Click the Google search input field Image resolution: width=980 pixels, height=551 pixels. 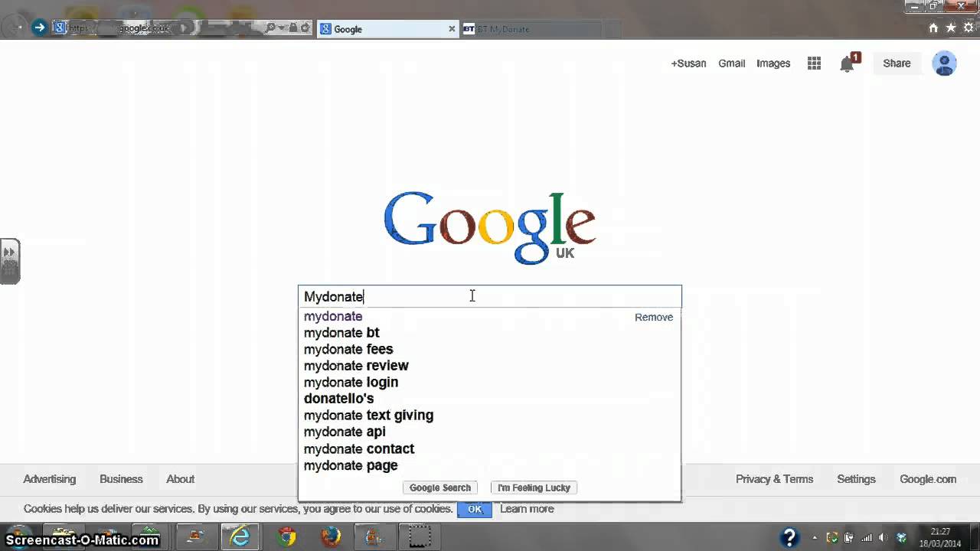(489, 296)
